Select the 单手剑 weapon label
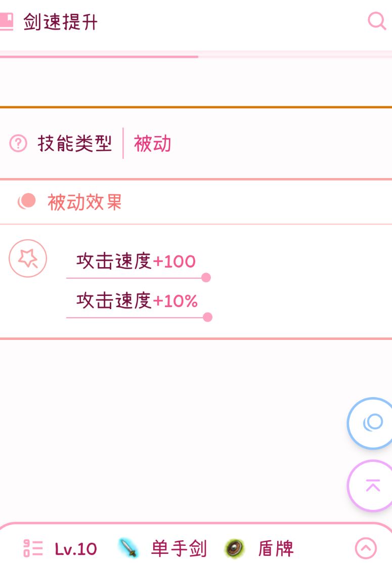The width and height of the screenshot is (392, 563). click(179, 548)
